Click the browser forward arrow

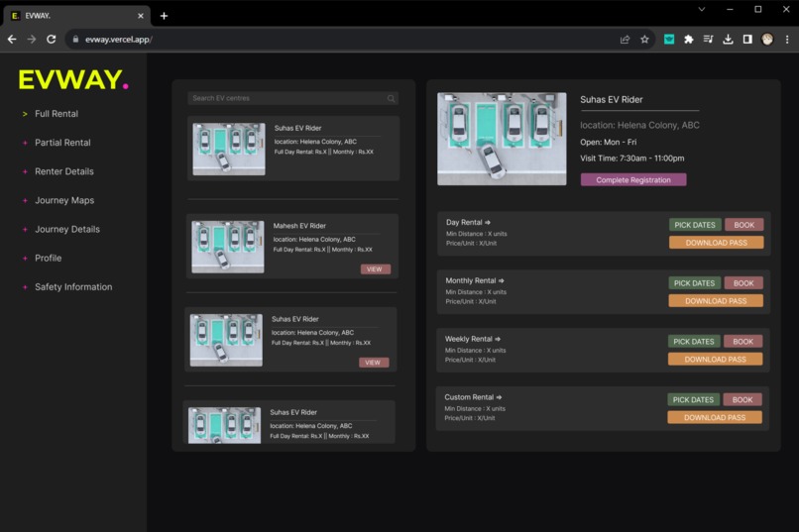point(32,40)
